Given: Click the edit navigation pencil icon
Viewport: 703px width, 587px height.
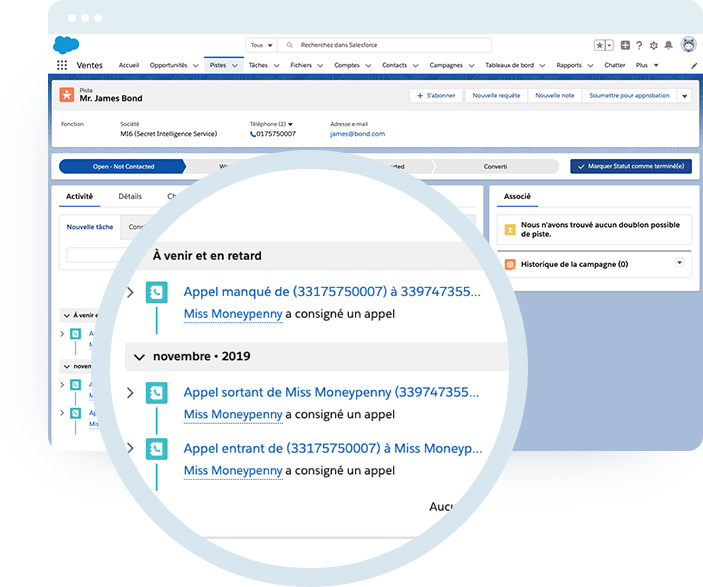Looking at the screenshot, I should pyautogui.click(x=694, y=66).
